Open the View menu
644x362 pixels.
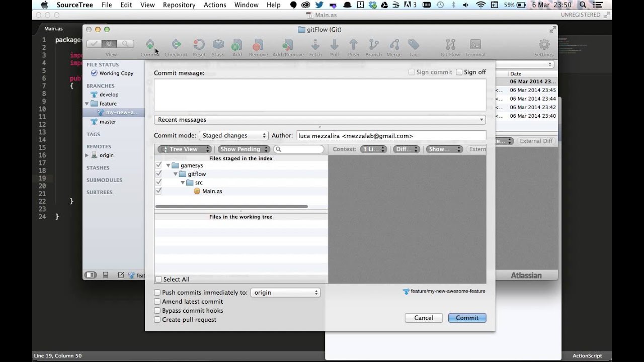(147, 5)
